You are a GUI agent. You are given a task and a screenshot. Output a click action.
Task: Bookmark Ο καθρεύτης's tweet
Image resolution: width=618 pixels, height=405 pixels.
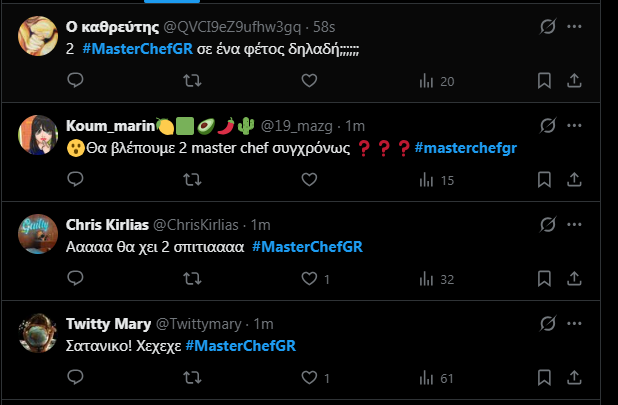click(x=544, y=81)
